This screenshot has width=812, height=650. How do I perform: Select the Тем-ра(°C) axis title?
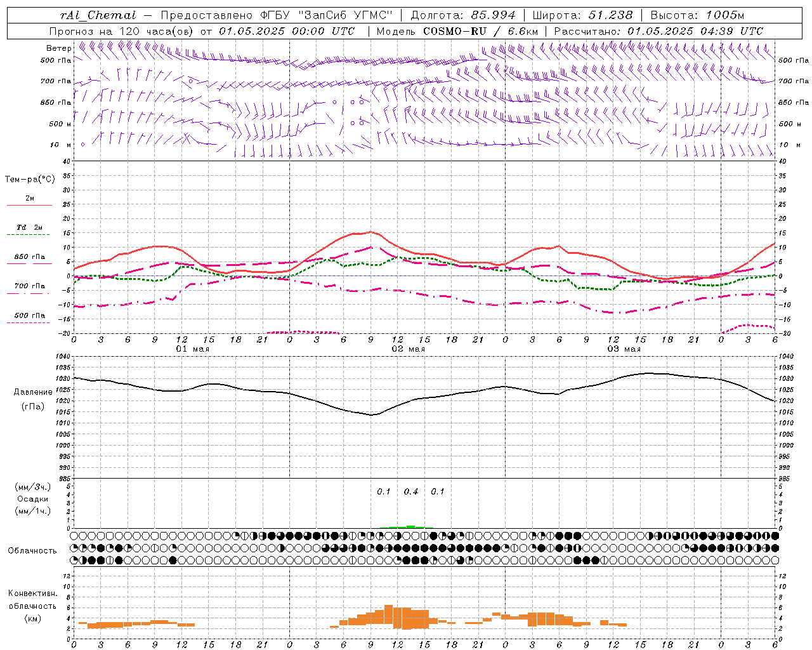[x=30, y=180]
